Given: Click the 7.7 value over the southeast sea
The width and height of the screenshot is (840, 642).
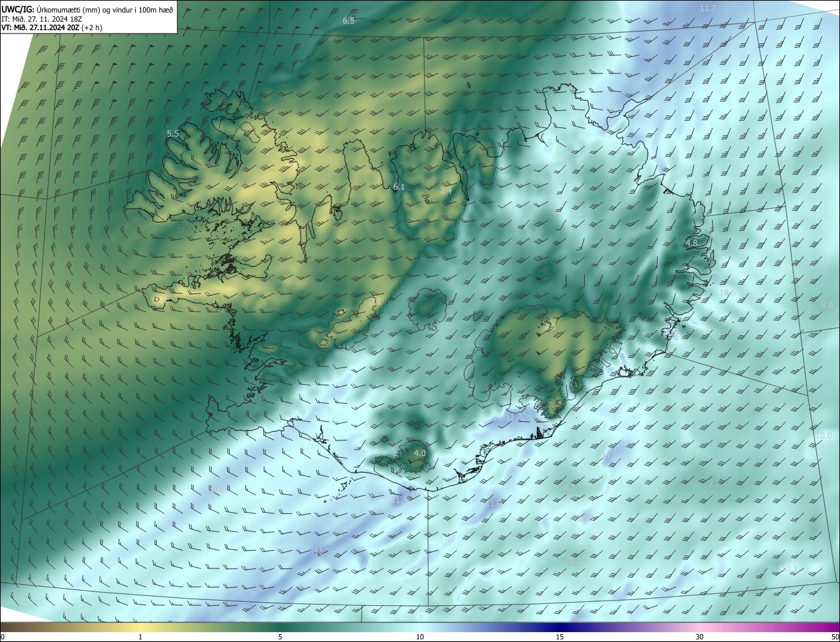Looking at the screenshot, I should [715, 484].
